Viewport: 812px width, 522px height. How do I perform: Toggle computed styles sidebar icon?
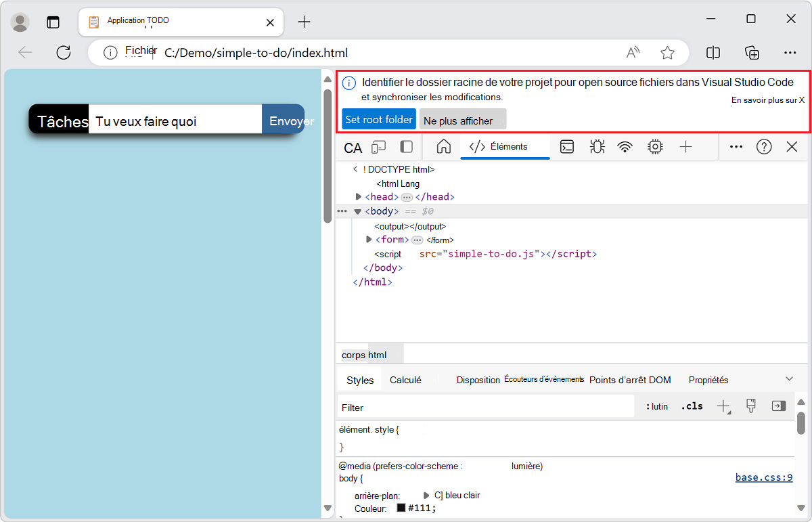point(779,406)
